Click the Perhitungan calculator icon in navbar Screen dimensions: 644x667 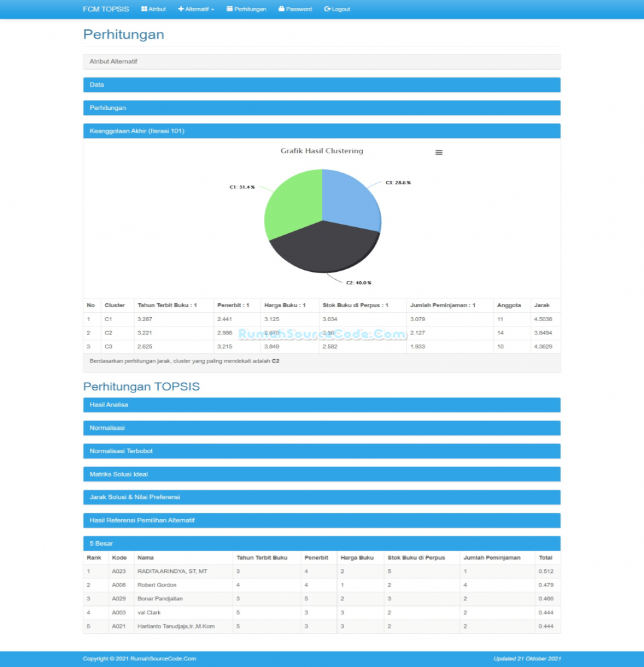point(230,9)
